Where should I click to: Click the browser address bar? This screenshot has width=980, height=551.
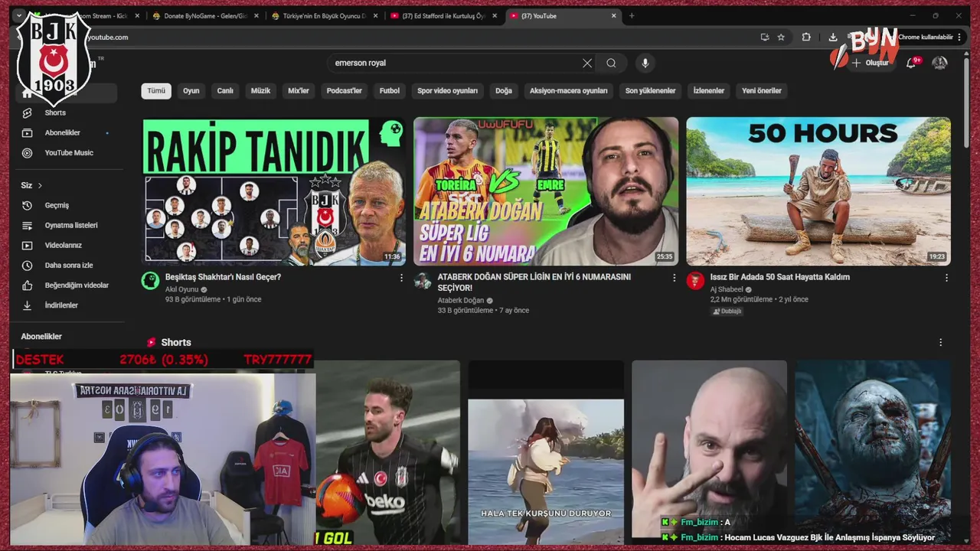click(x=413, y=37)
